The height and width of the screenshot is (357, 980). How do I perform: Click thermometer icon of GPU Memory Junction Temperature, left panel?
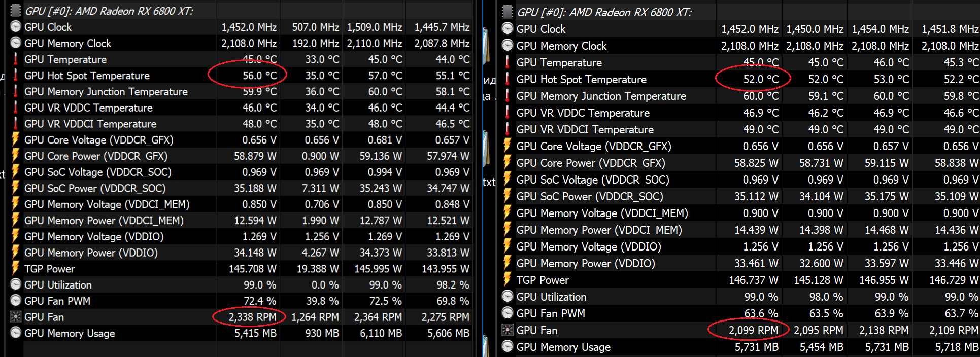pos(16,92)
